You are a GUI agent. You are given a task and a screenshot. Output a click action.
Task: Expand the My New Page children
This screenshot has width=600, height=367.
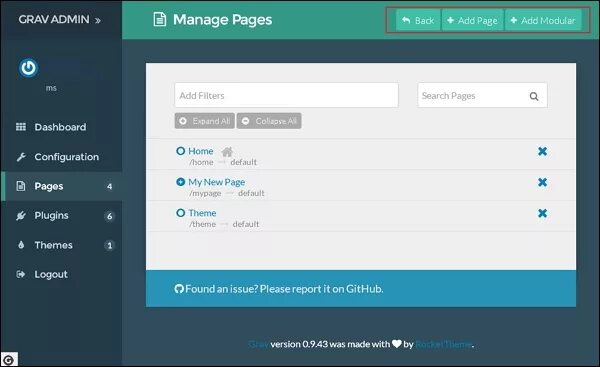tap(181, 182)
